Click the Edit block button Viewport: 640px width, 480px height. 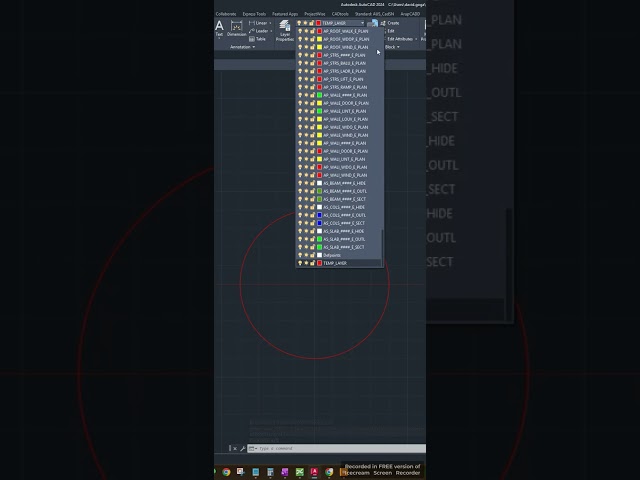click(x=391, y=31)
